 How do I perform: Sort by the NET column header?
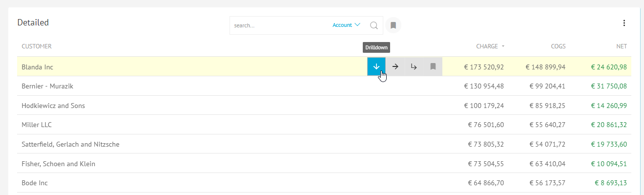point(621,46)
